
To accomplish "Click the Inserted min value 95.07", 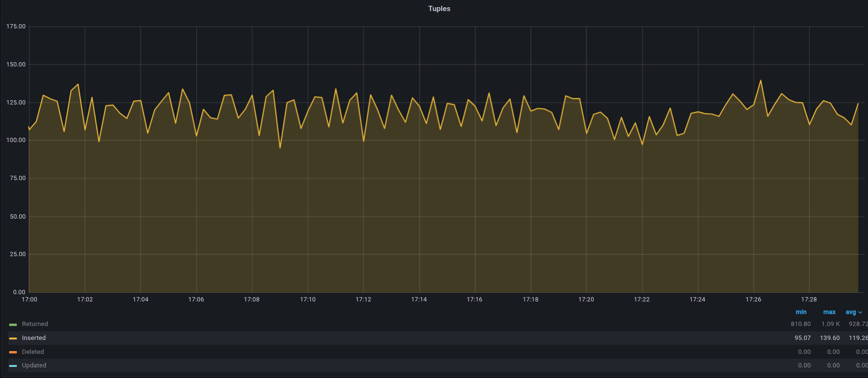I will pyautogui.click(x=802, y=338).
